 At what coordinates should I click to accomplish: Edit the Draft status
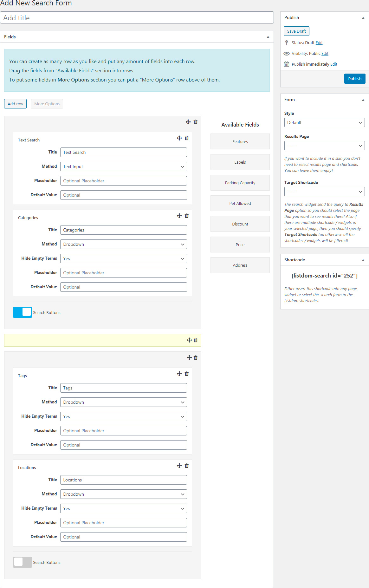pos(319,42)
